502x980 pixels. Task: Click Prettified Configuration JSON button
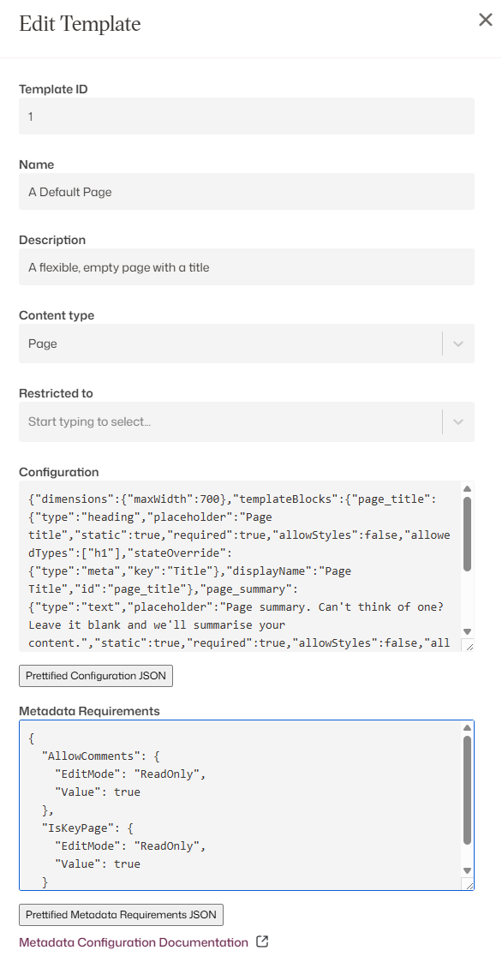coord(96,676)
